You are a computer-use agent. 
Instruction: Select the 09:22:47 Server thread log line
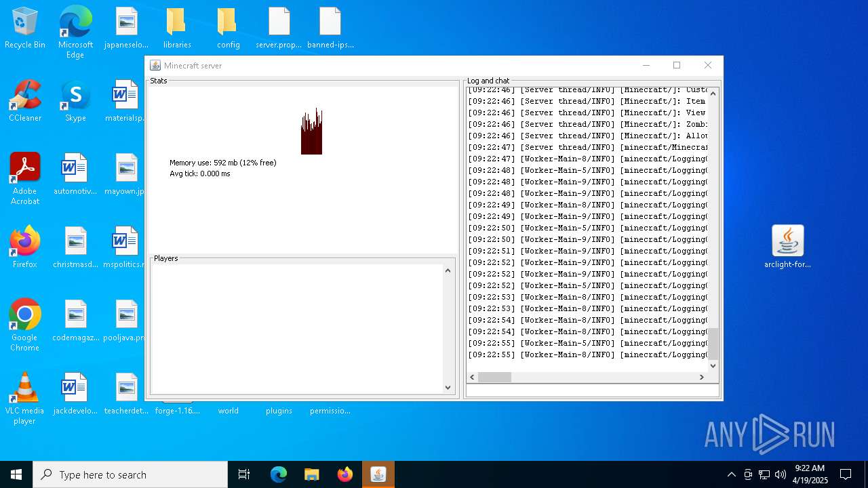point(588,147)
